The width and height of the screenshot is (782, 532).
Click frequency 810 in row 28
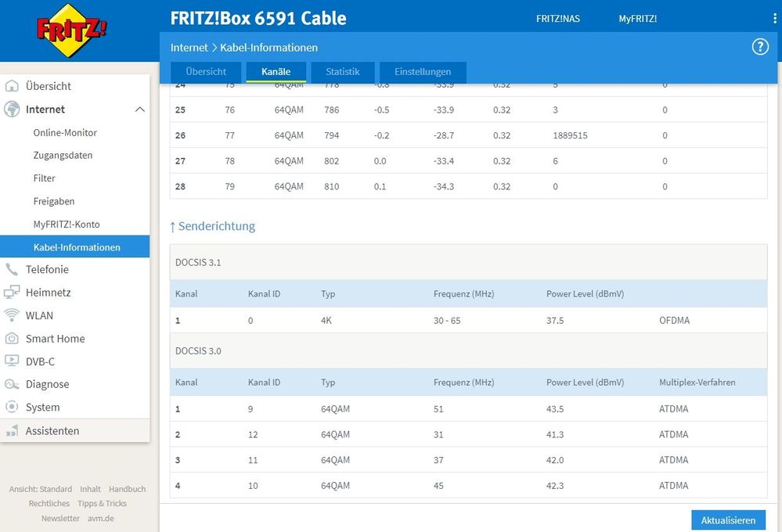332,186
